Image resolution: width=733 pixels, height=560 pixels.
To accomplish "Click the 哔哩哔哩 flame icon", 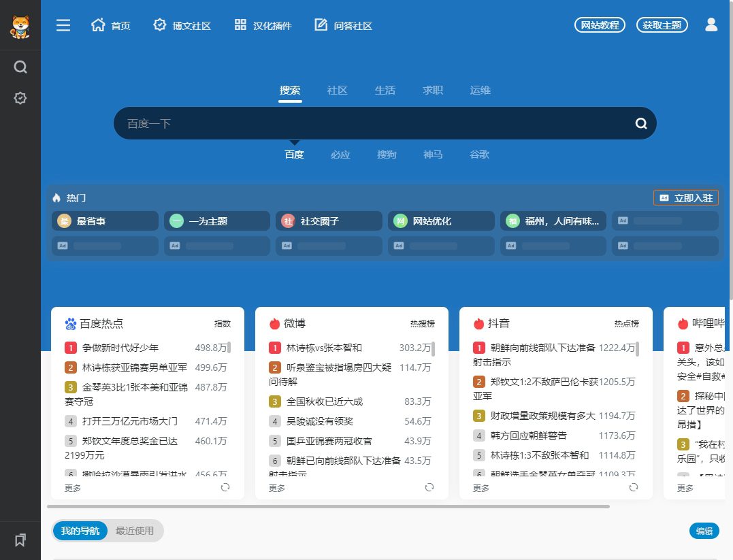I will (683, 323).
